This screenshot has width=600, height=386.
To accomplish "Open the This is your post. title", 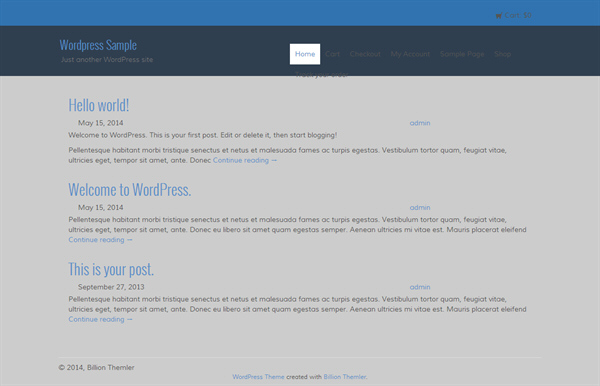I will 111,269.
